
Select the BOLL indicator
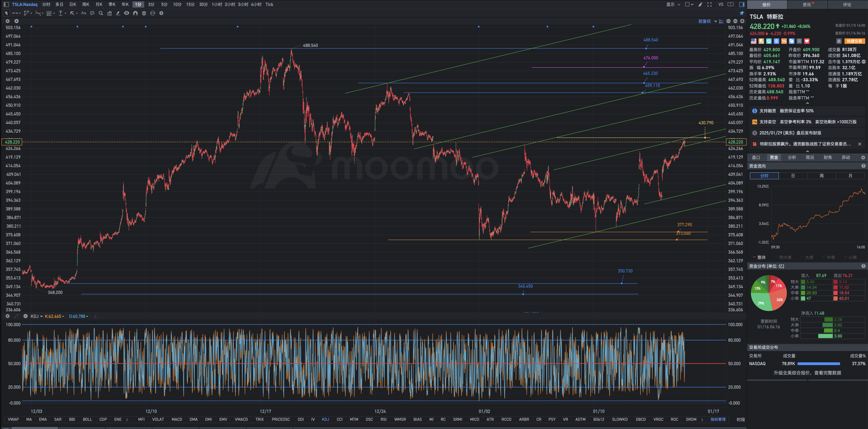(87, 419)
